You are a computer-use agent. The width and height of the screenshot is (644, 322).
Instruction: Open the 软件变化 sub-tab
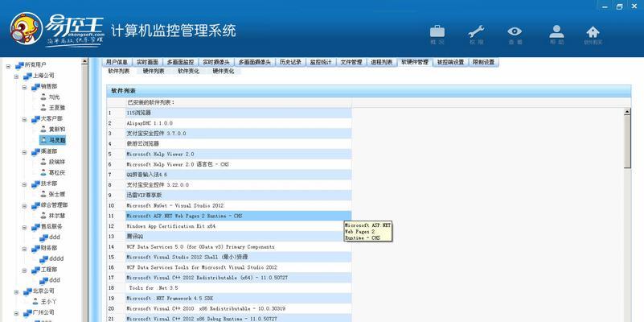coord(188,71)
